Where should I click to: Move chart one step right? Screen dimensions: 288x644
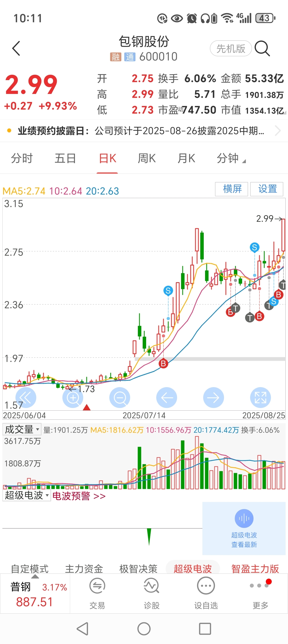pyautogui.click(x=214, y=398)
